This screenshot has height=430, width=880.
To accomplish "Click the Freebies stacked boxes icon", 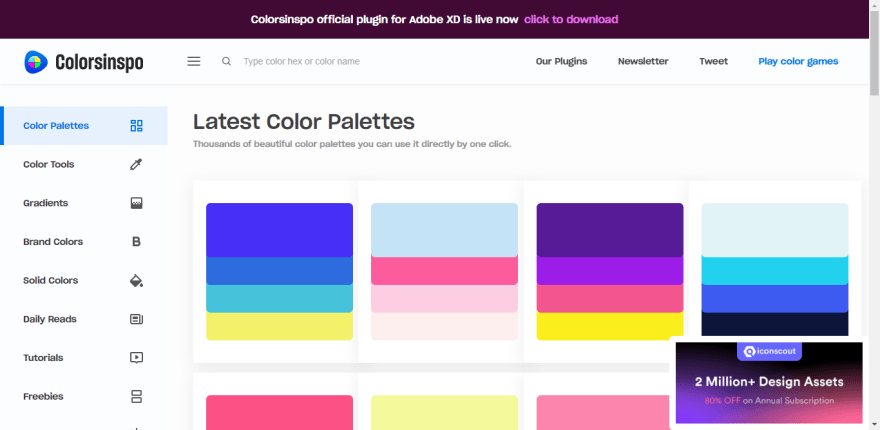I will 136,396.
